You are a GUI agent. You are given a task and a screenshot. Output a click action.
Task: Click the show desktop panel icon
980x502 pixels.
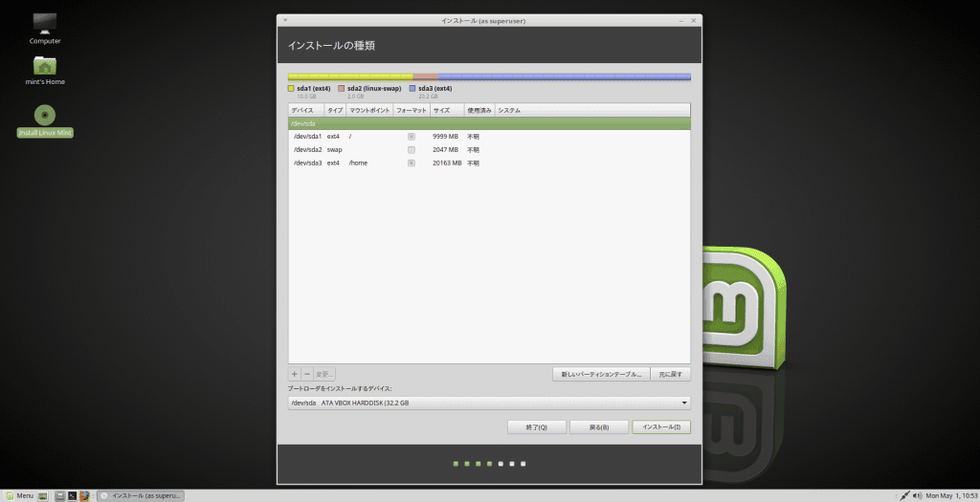coord(43,495)
